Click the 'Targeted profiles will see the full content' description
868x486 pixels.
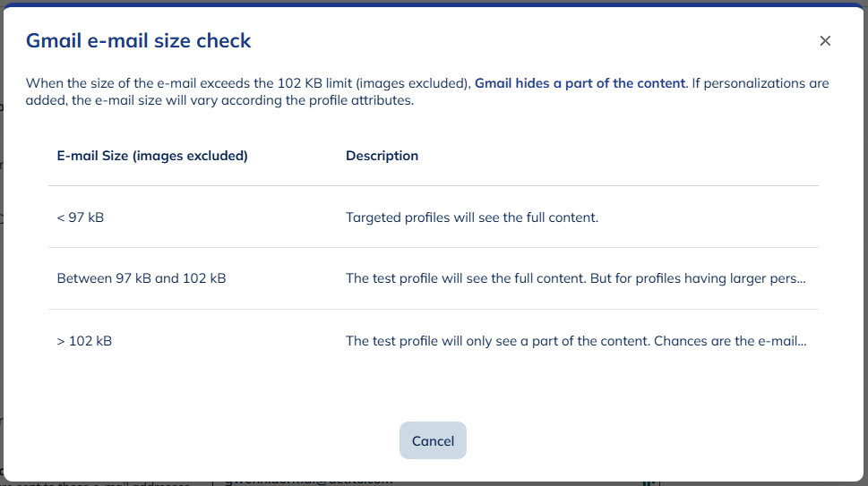pos(471,217)
